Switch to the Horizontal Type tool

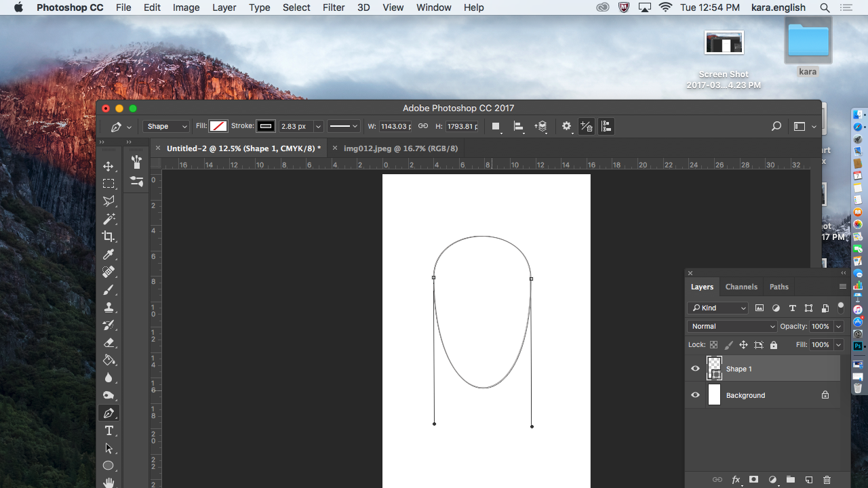pos(108,430)
